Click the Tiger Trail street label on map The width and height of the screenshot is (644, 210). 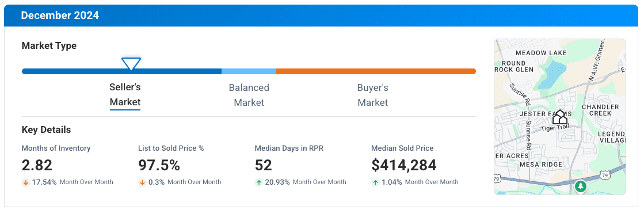point(554,129)
